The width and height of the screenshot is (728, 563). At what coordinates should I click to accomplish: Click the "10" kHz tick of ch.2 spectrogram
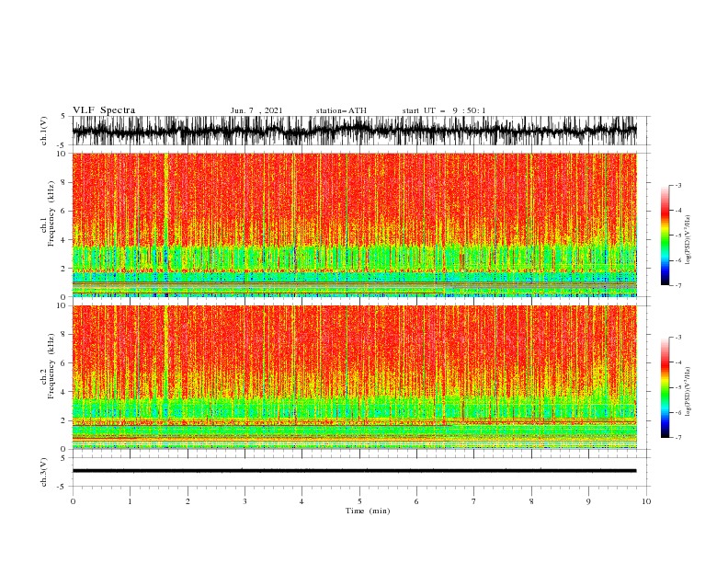click(x=63, y=305)
